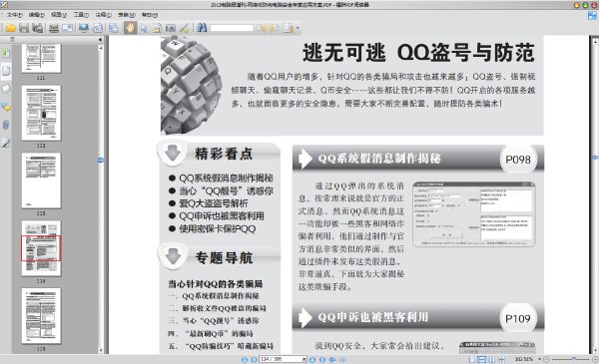Open the 注释 (Comments) menu
Viewport: 599px width, 364px height.
coord(104,15)
